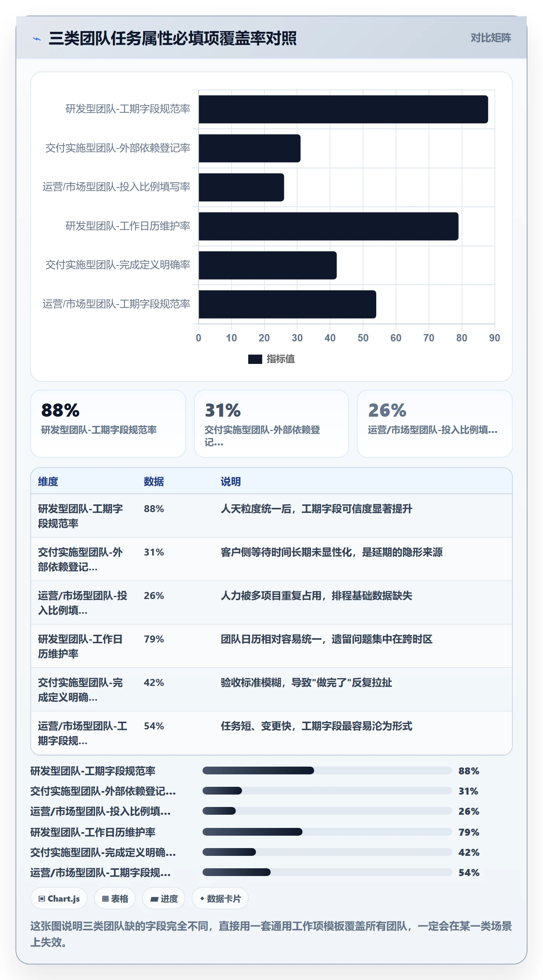
Task: Click the 运营/市场型团队-工期字段规范率 chart bar
Action: [287, 304]
